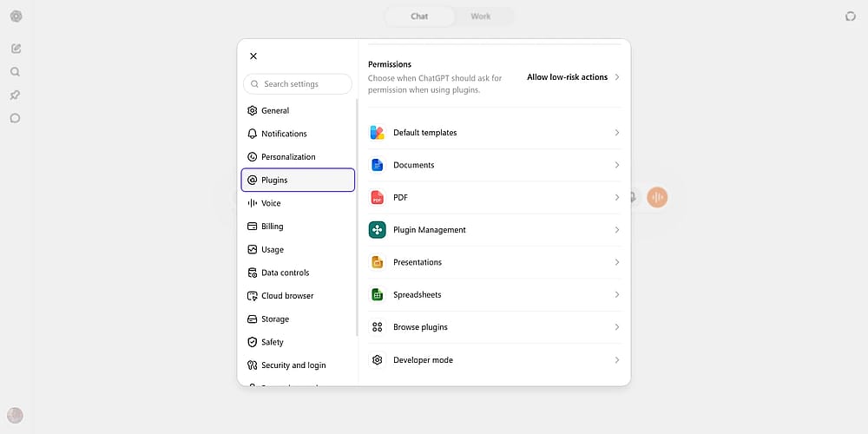Click the Safety shield icon

coord(253,342)
